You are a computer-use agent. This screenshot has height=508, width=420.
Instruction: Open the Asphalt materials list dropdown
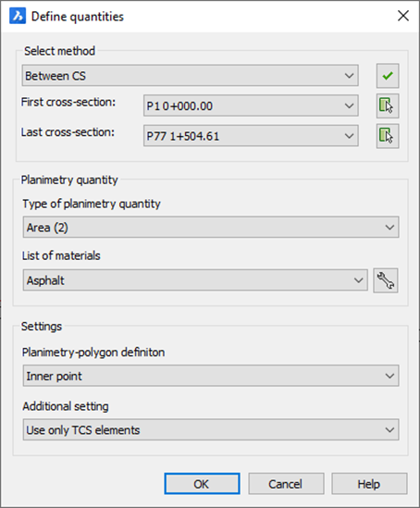[195, 280]
